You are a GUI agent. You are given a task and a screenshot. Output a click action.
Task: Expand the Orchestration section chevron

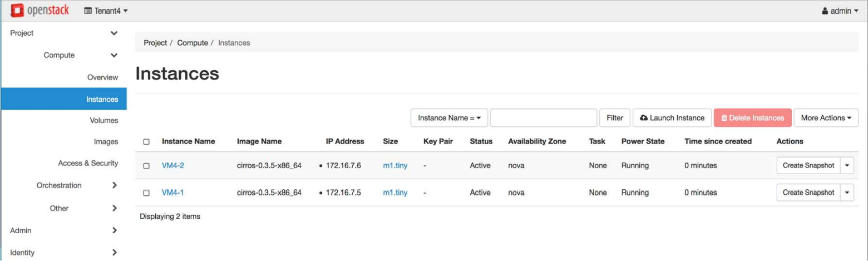point(114,185)
